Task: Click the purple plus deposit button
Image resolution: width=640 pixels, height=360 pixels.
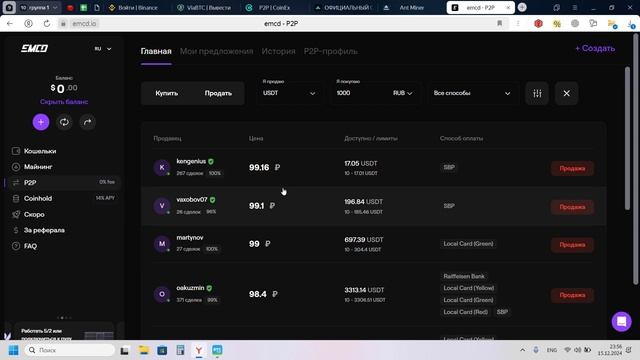Action: coord(41,122)
